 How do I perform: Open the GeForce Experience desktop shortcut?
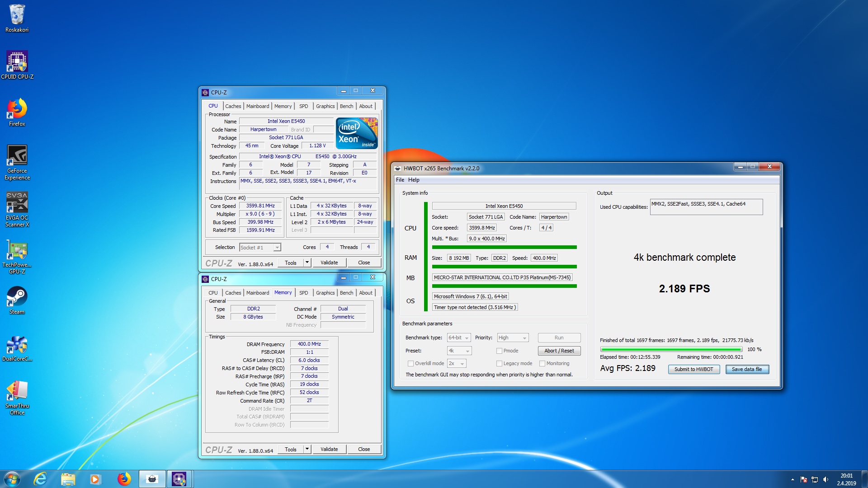point(17,163)
